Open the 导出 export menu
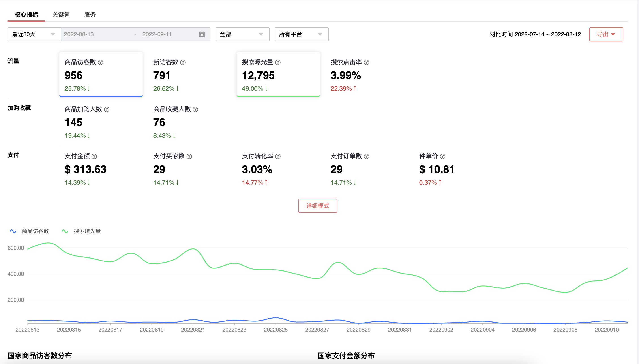The image size is (639, 364). pos(606,34)
